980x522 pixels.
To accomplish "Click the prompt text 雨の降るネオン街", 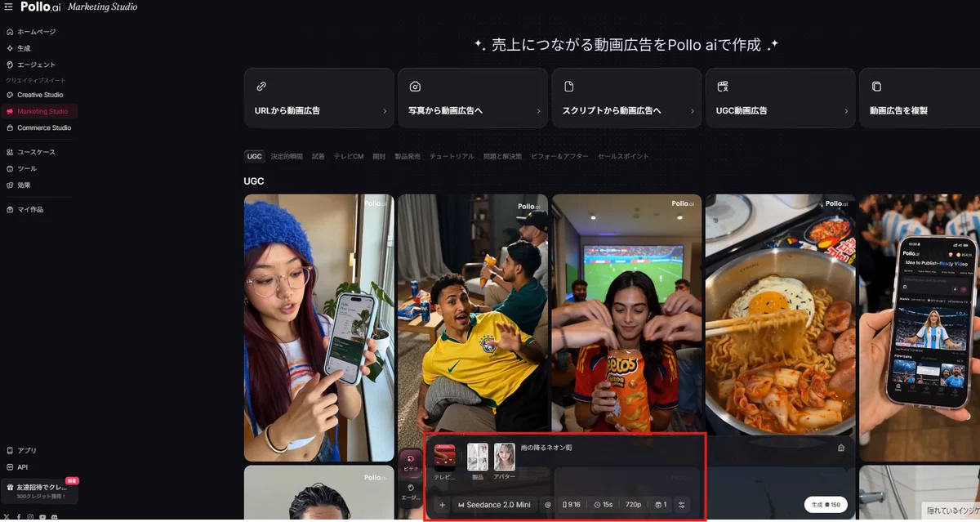I will click(x=546, y=448).
